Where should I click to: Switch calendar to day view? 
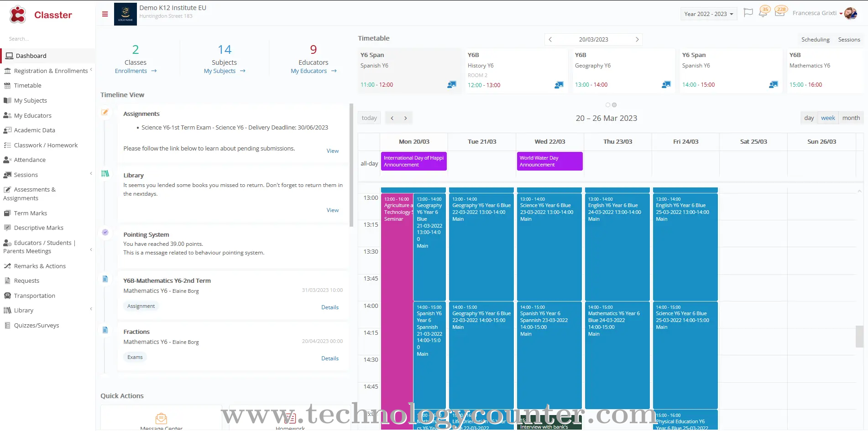809,118
